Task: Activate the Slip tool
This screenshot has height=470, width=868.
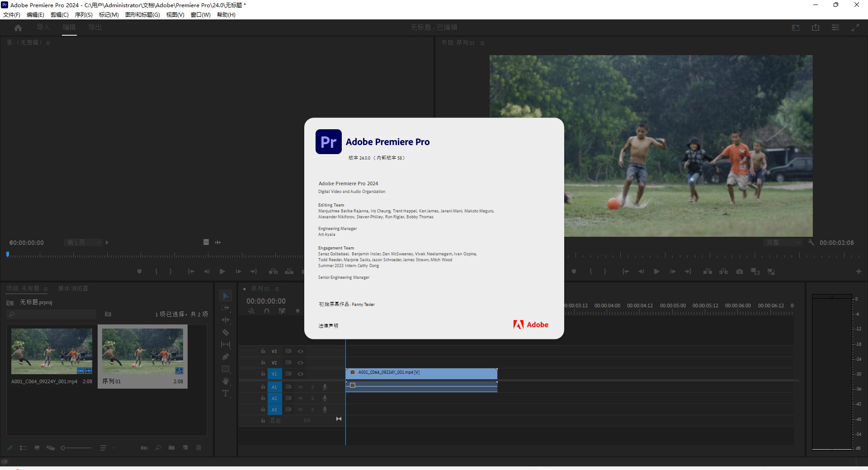Action: point(226,344)
